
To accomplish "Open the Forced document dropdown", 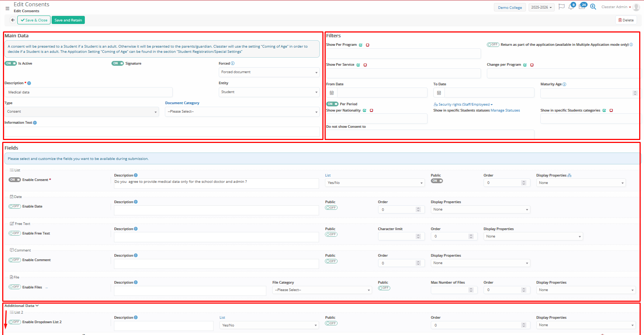I will click(x=269, y=72).
